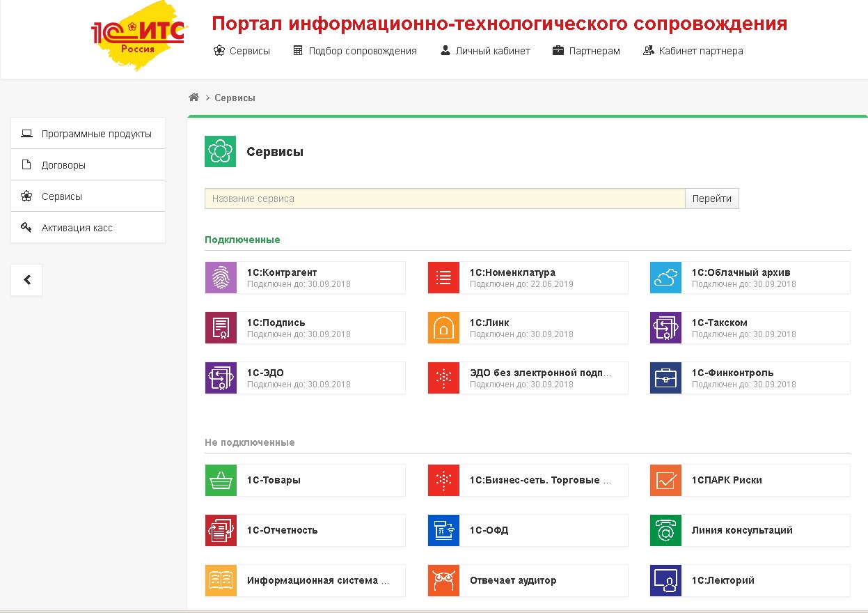
Task: Click the 1С:ИТС Россия logo
Action: click(139, 35)
